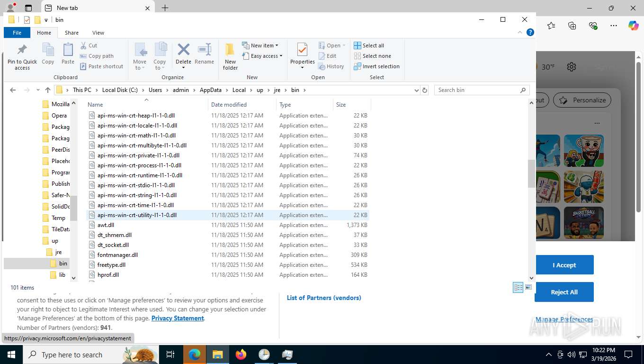Collapse the ribbon with chevron

point(521,32)
